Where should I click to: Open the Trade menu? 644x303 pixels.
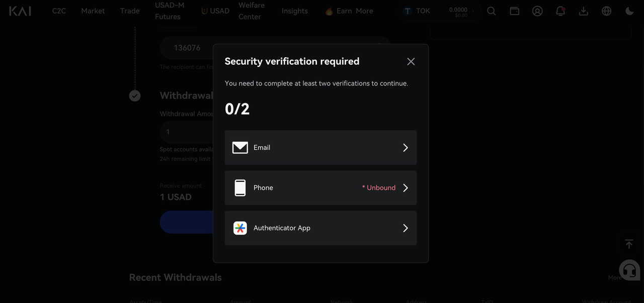coord(130,11)
